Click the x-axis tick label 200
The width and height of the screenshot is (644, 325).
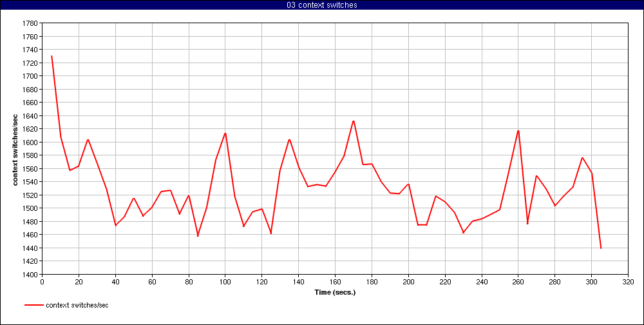point(408,282)
